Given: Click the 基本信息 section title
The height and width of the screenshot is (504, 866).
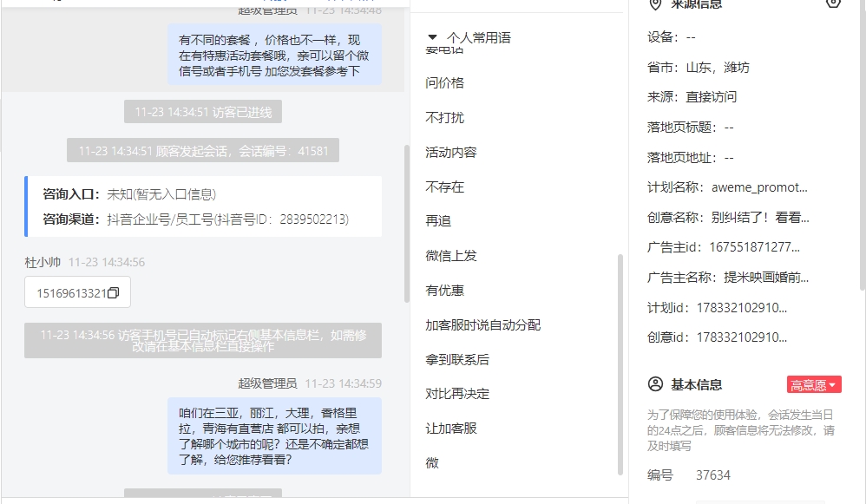Looking at the screenshot, I should [697, 385].
